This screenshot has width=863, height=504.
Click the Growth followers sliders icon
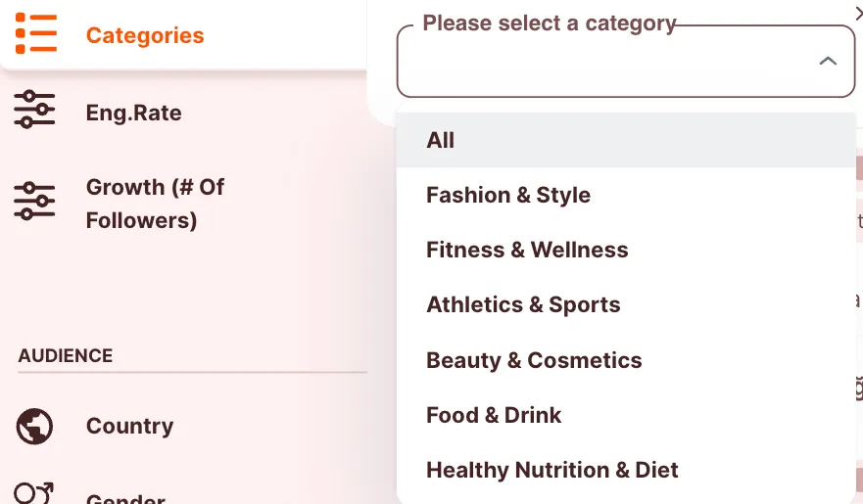(x=34, y=202)
